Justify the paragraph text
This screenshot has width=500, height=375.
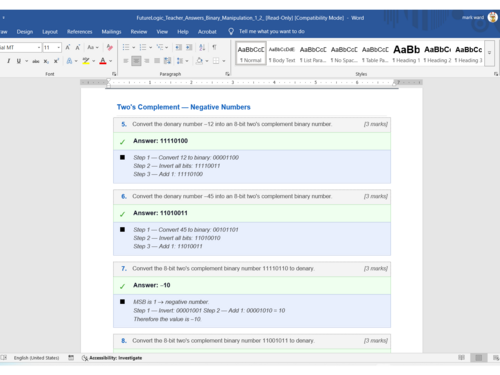click(x=157, y=61)
